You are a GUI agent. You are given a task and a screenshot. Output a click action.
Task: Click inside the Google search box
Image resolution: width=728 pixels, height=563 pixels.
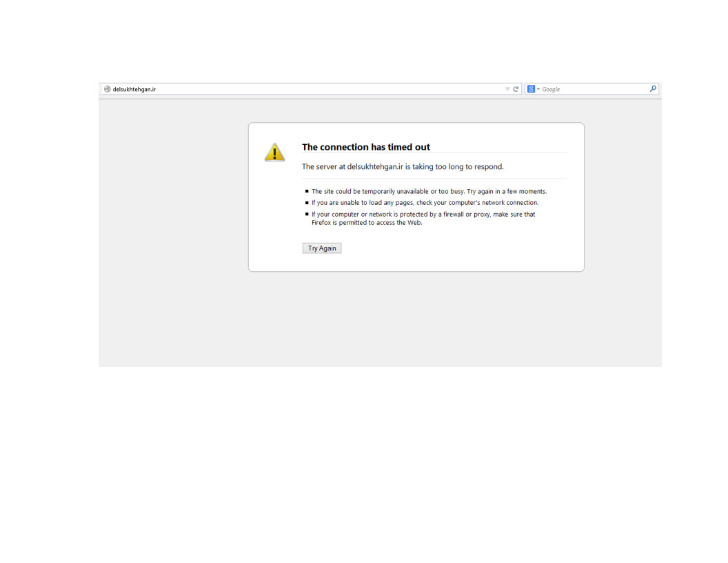pos(593,89)
